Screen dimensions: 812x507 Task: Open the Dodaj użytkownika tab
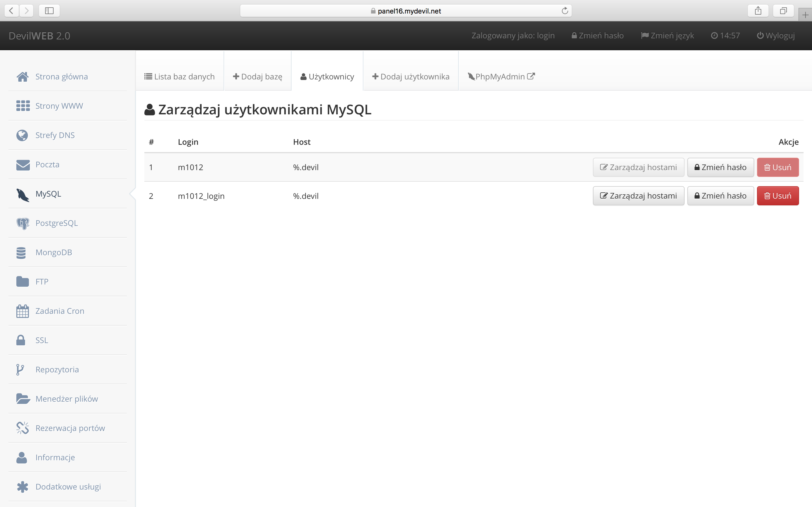(x=410, y=76)
